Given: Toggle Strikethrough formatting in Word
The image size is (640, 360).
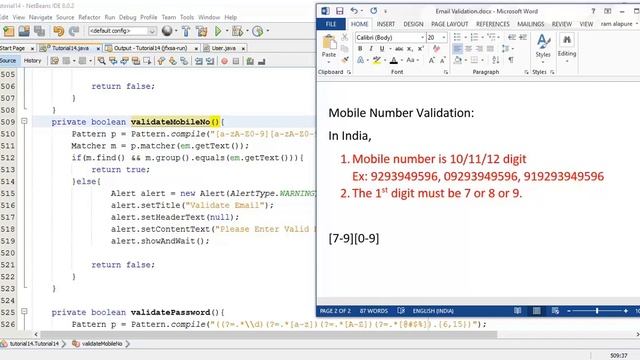Looking at the screenshot, I should pos(399,49).
